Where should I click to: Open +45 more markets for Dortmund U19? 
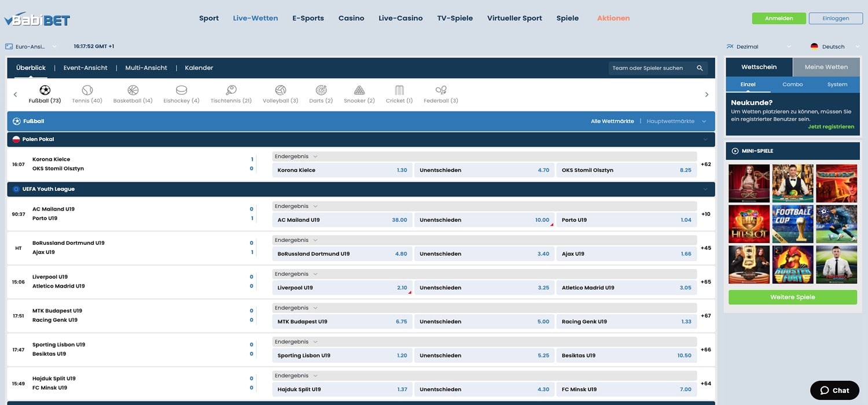click(x=705, y=248)
